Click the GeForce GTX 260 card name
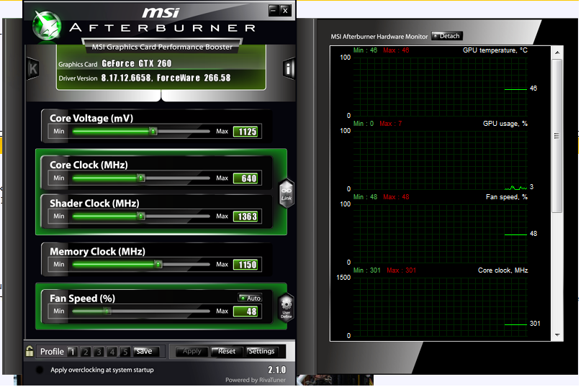This screenshot has height=392, width=586. [136, 63]
